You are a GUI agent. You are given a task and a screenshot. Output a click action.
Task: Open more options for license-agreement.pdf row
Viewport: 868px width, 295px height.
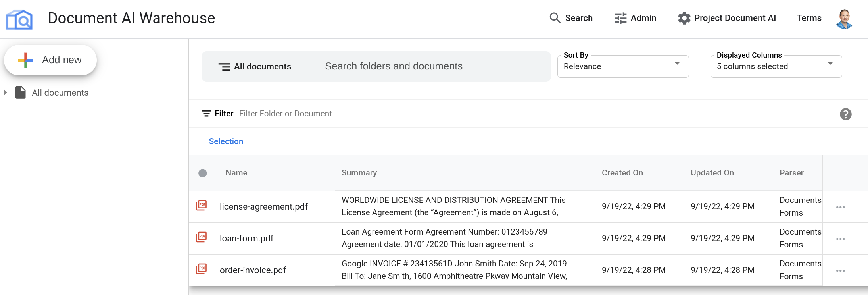point(840,207)
